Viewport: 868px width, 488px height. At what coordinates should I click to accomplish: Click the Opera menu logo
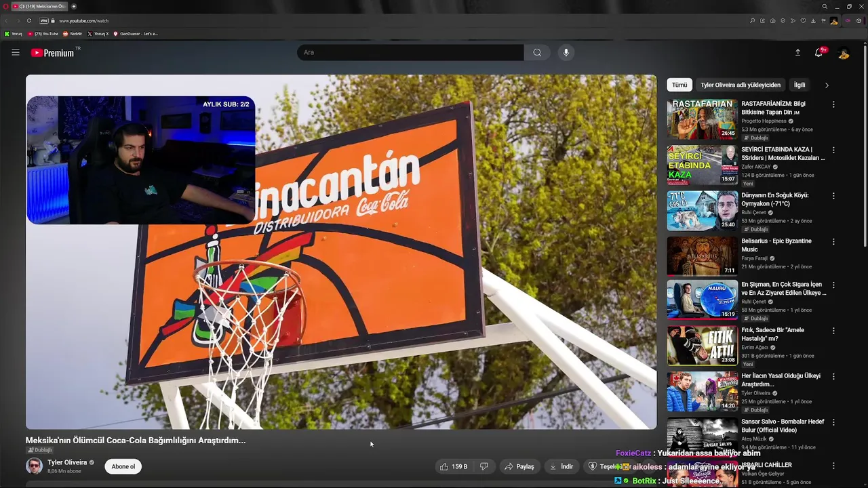[x=6, y=6]
